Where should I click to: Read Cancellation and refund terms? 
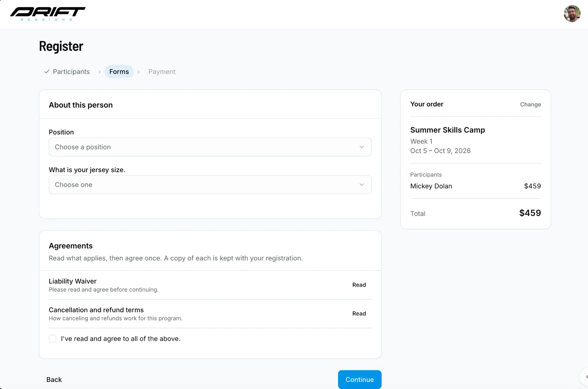click(359, 314)
